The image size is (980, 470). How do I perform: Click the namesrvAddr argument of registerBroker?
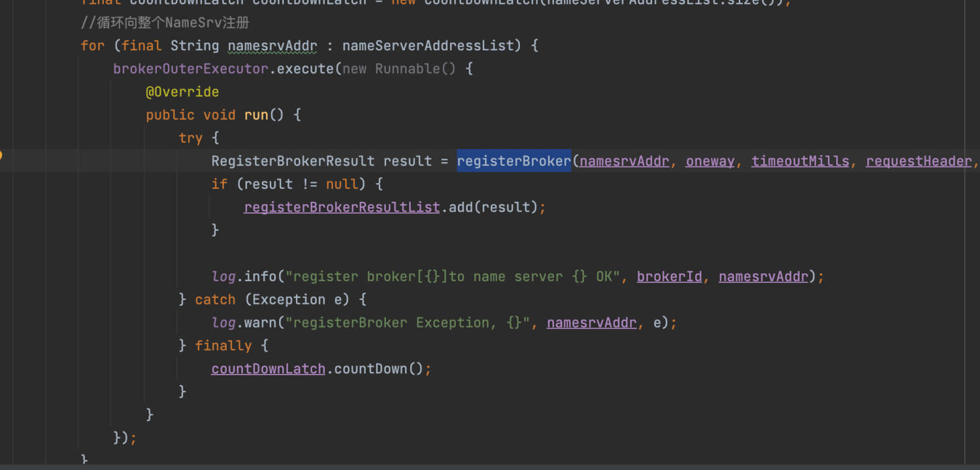tap(625, 161)
